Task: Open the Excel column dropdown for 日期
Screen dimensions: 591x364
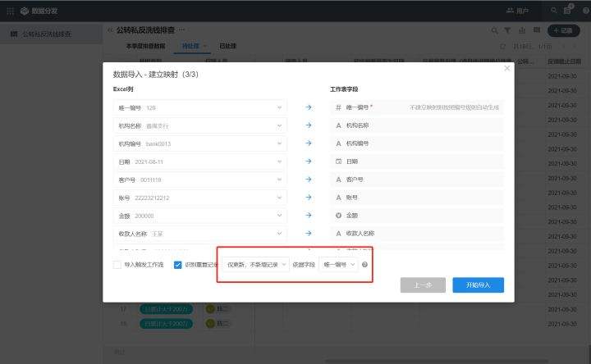Action: pyautogui.click(x=199, y=162)
